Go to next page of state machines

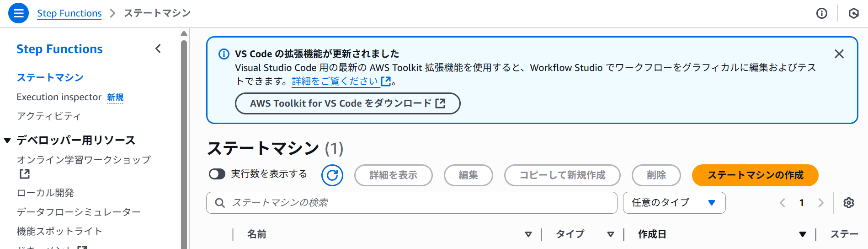click(x=821, y=203)
